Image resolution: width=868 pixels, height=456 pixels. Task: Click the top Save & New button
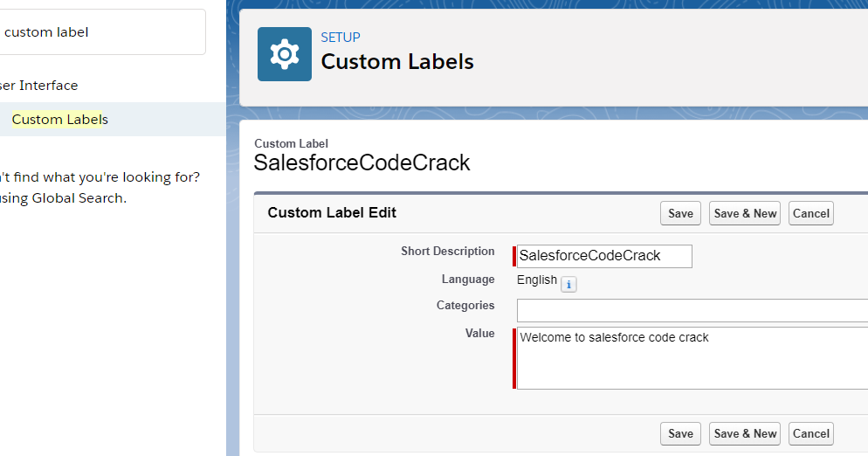click(x=745, y=213)
